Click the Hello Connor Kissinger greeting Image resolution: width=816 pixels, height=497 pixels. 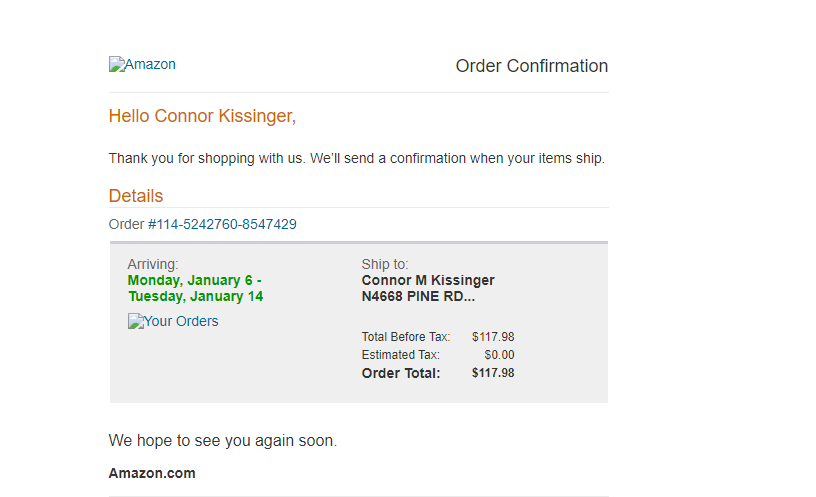pyautogui.click(x=202, y=116)
